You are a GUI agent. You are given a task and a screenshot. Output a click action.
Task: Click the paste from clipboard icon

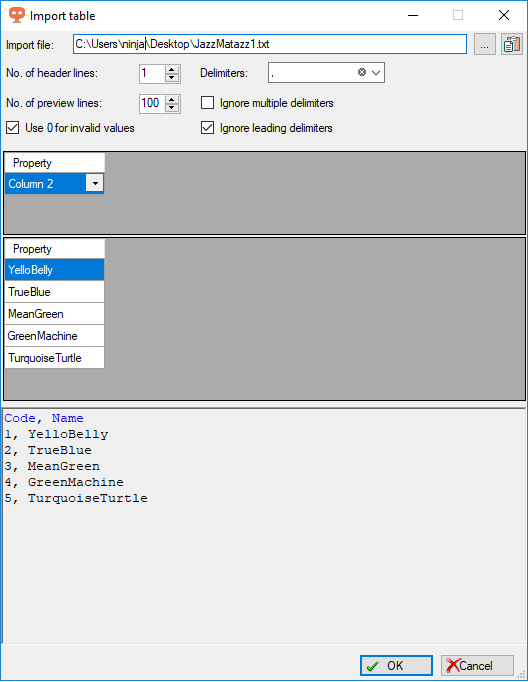(x=512, y=44)
